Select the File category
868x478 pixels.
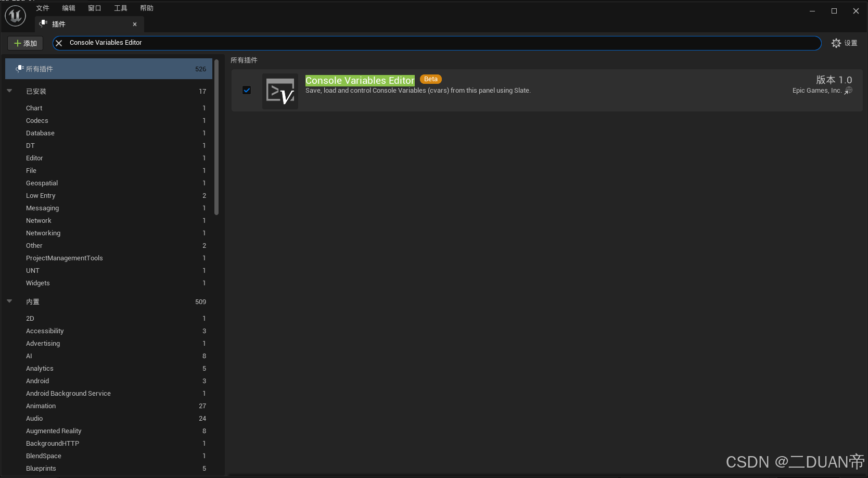[109, 170]
